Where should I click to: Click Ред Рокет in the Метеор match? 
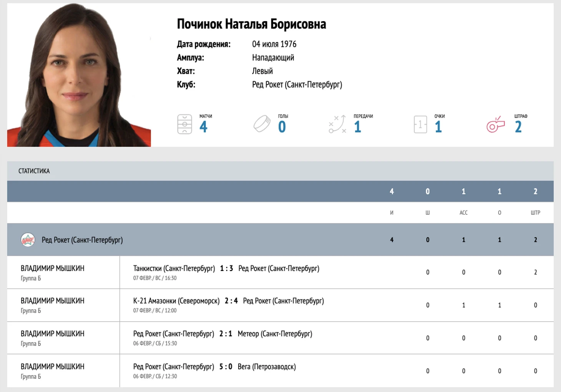(174, 334)
